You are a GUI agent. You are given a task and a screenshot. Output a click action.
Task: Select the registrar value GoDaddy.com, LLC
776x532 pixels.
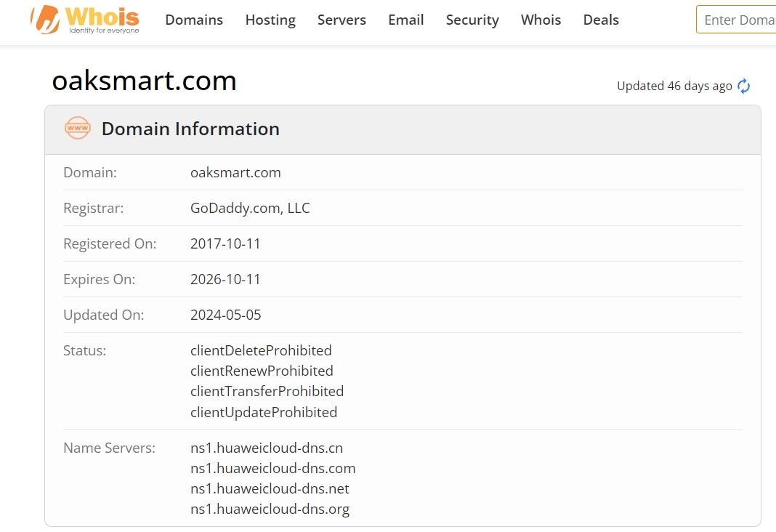coord(250,209)
